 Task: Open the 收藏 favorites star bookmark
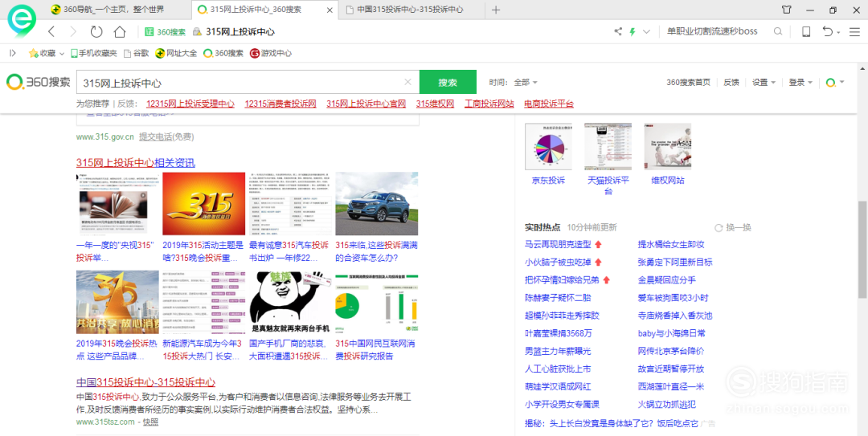click(42, 53)
